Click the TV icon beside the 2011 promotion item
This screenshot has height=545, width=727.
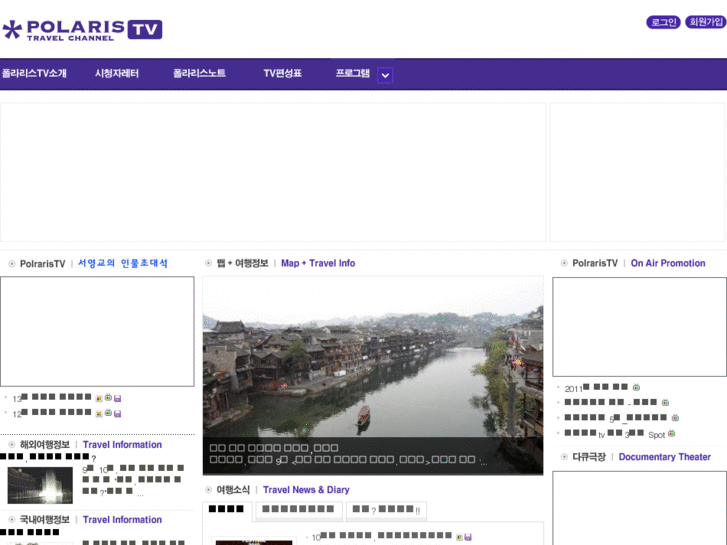tap(636, 388)
